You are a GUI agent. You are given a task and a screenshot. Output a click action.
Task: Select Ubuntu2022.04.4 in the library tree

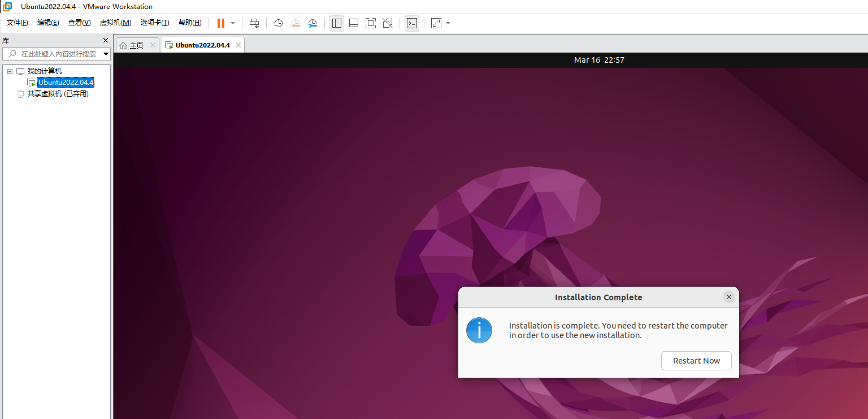(66, 83)
